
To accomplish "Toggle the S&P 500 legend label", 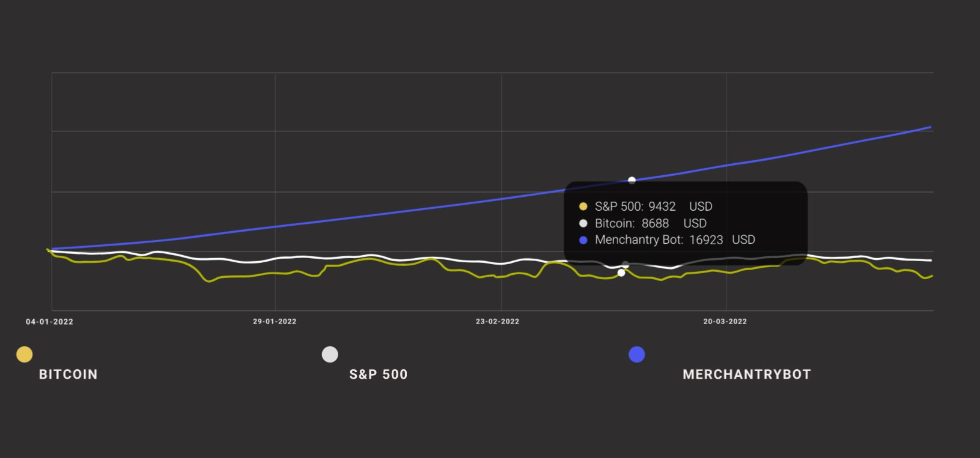I will (x=379, y=375).
